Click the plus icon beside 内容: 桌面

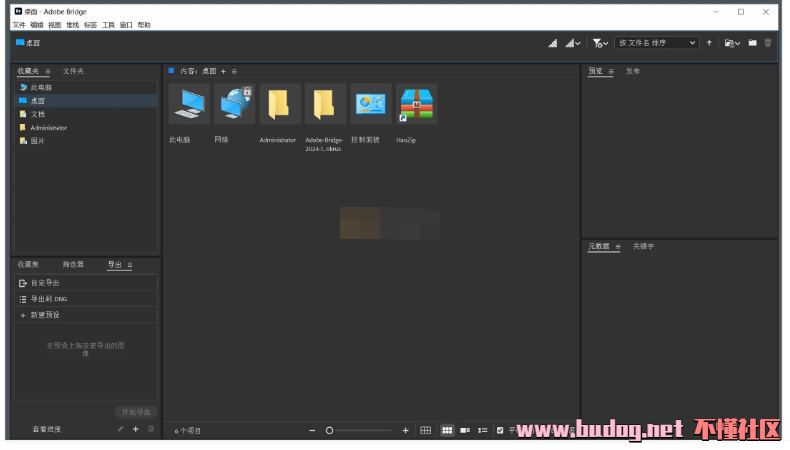pyautogui.click(x=223, y=72)
